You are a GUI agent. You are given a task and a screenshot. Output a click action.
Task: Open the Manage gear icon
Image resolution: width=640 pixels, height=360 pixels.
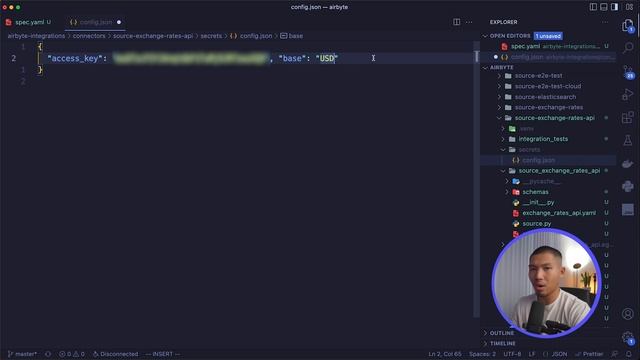click(x=628, y=337)
